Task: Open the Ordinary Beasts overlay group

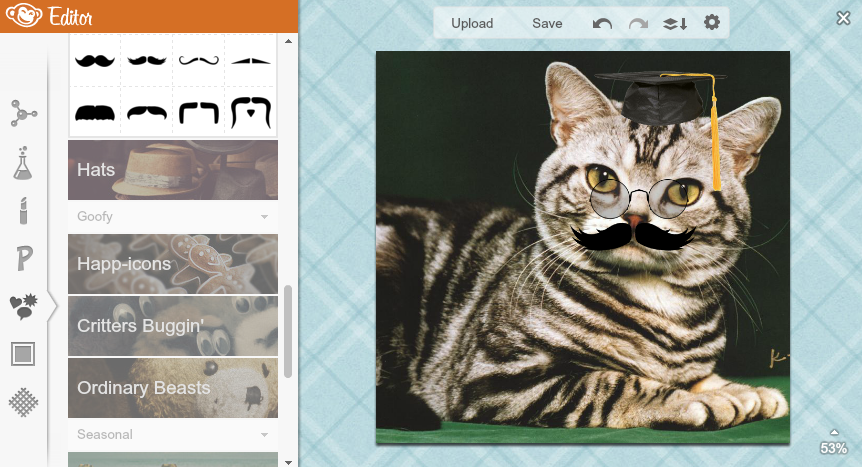Action: tap(173, 388)
